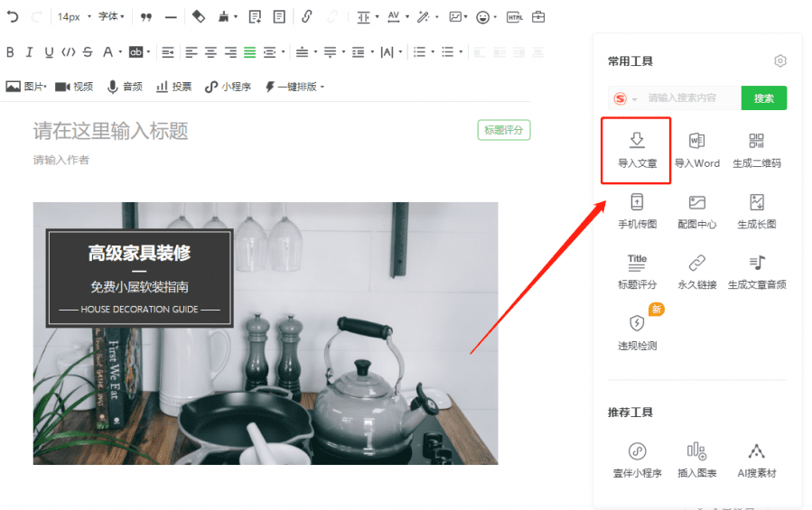Open the toolbox briefcase icon

pos(538,17)
